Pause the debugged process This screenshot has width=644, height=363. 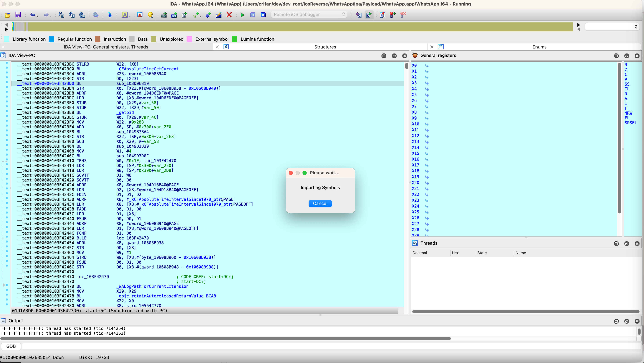coord(253,15)
